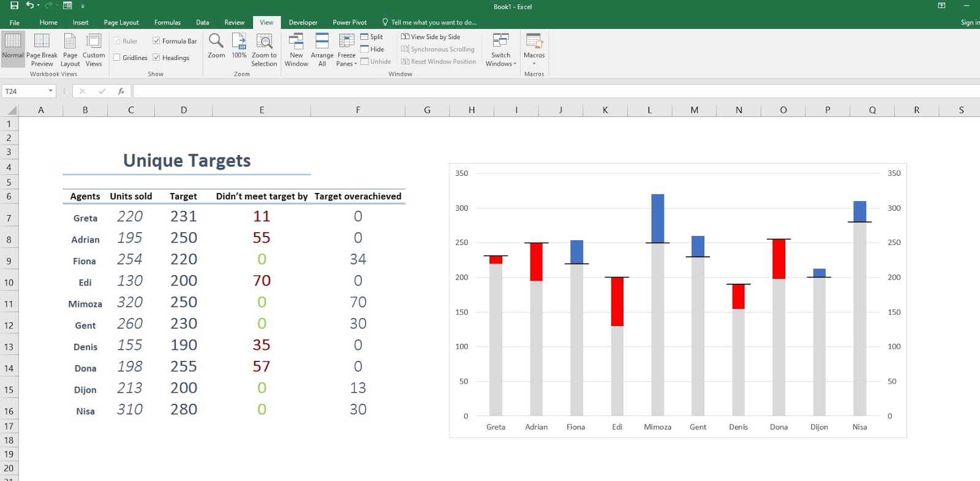Viewport: 980px width, 481px height.
Task: Open the Name Box dropdown
Action: coord(50,91)
